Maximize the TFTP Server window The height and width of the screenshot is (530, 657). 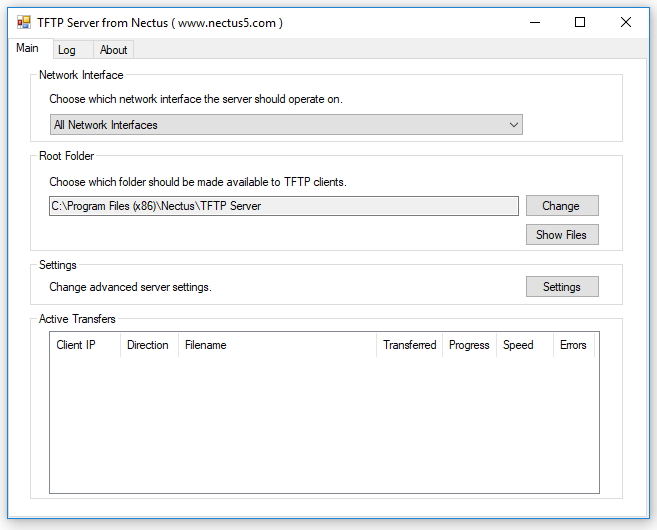[x=580, y=22]
